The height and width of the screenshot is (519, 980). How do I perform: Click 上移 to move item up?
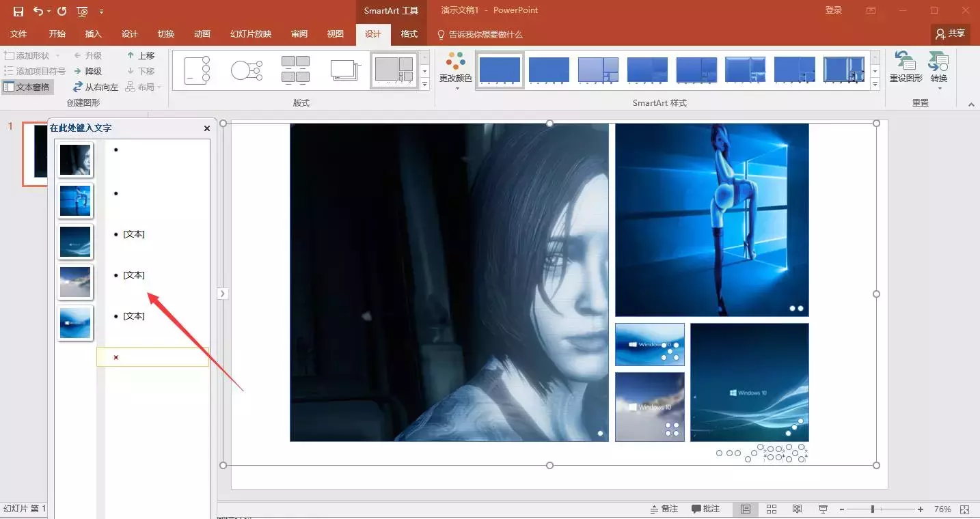[x=141, y=55]
